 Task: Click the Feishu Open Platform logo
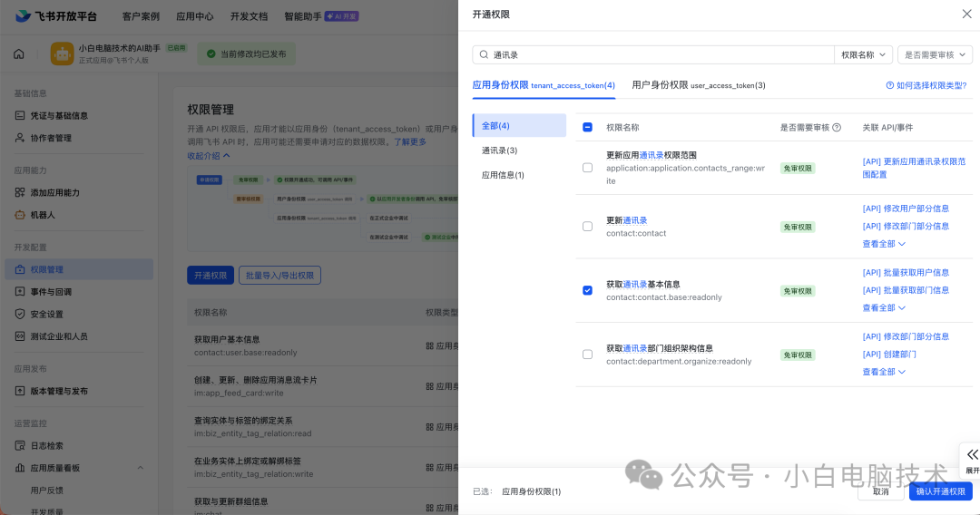[55, 16]
